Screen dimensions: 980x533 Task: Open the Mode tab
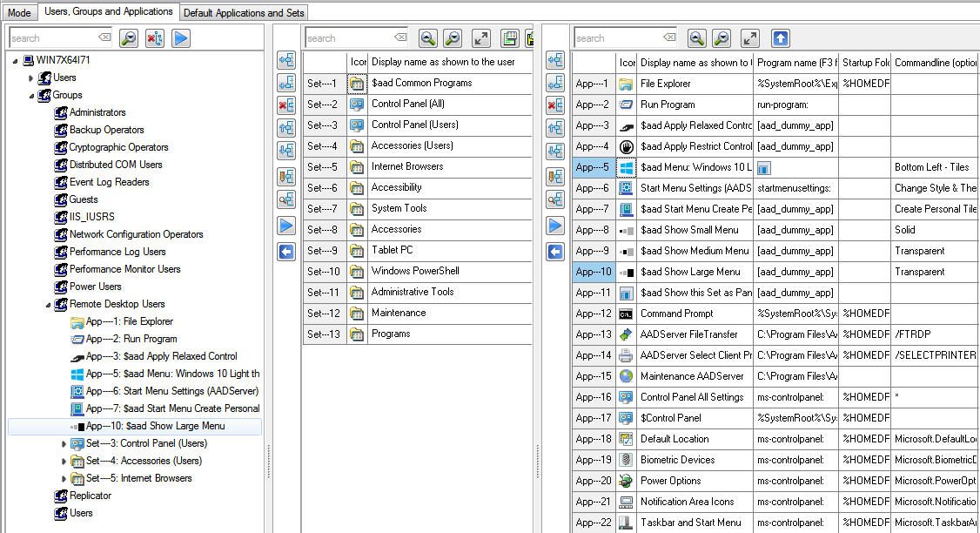[19, 12]
